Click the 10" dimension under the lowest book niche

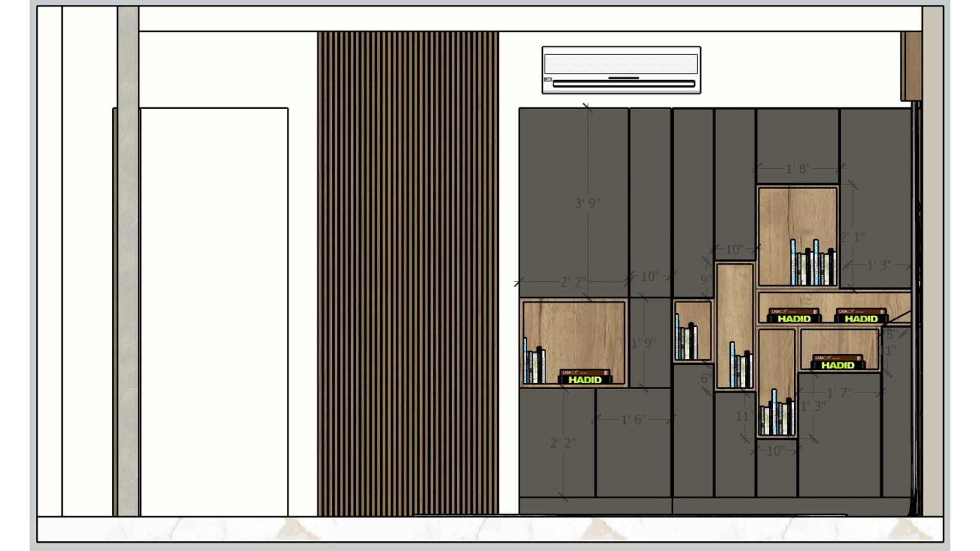pyautogui.click(x=775, y=450)
